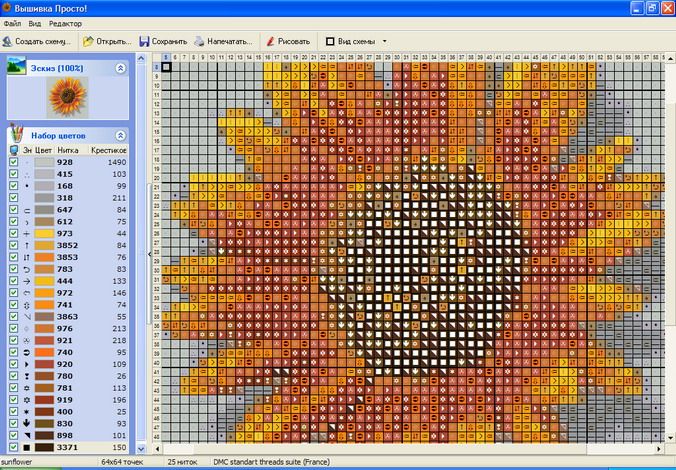Click the Крестиков column header
This screenshot has width=676, height=470.
(x=109, y=150)
